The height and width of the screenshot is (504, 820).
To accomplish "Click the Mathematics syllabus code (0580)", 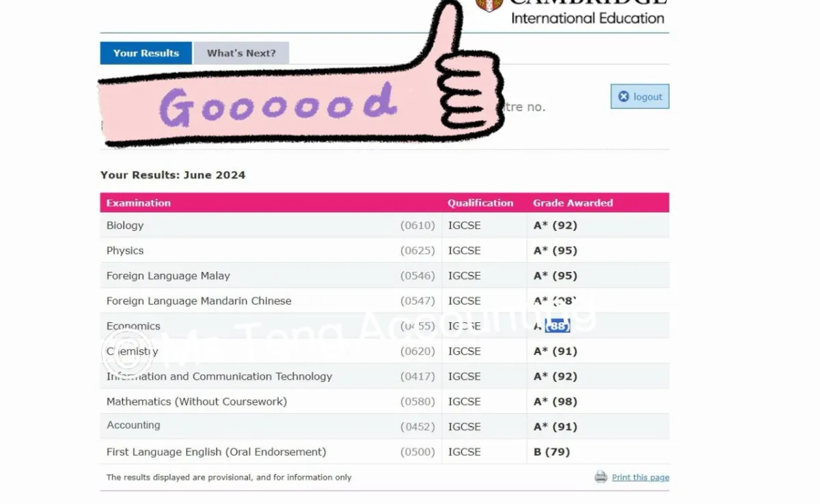I will pos(418,402).
